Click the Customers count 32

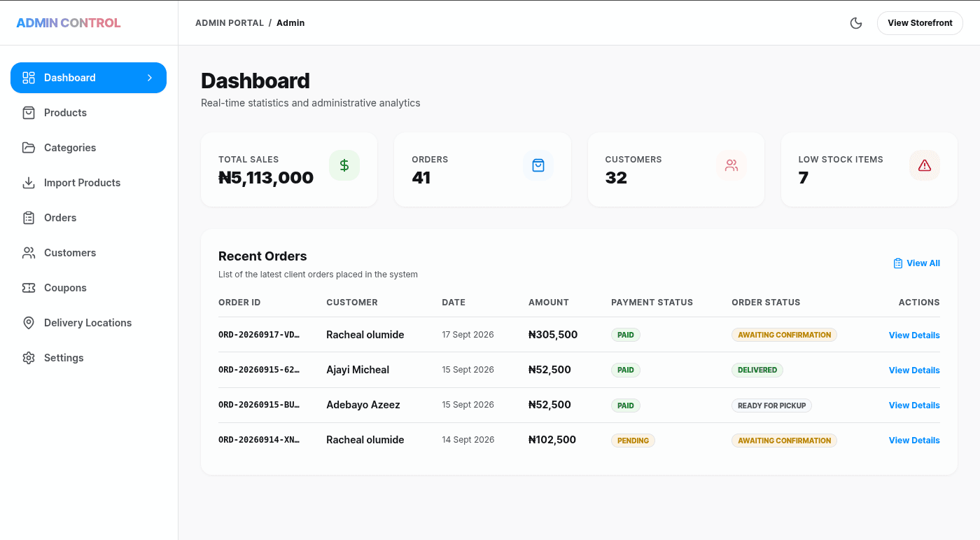coord(616,178)
